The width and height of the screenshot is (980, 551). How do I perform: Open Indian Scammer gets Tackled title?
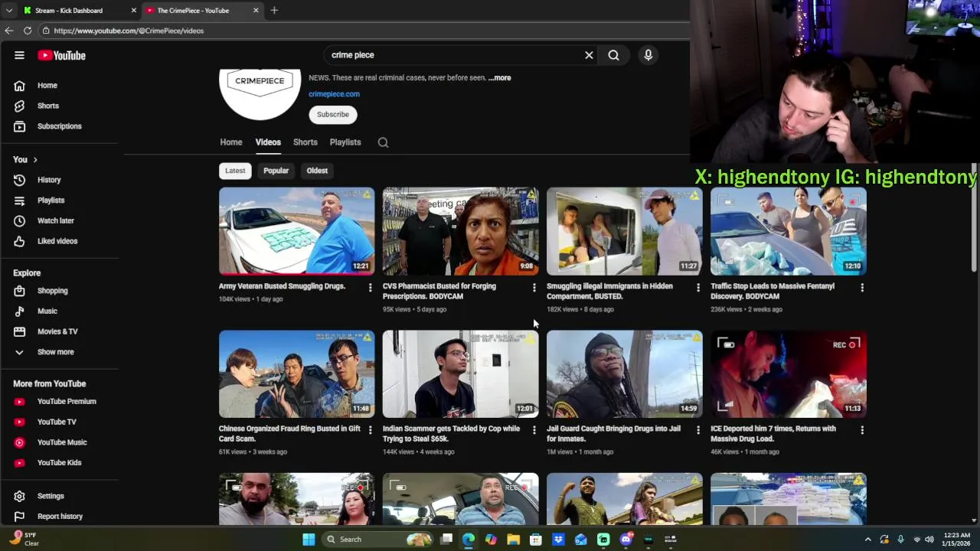[x=451, y=434]
